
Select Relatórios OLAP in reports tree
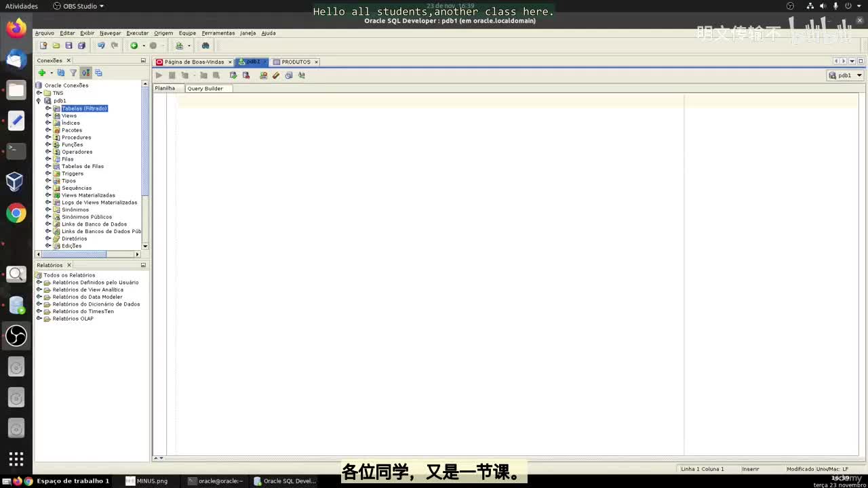[73, 319]
